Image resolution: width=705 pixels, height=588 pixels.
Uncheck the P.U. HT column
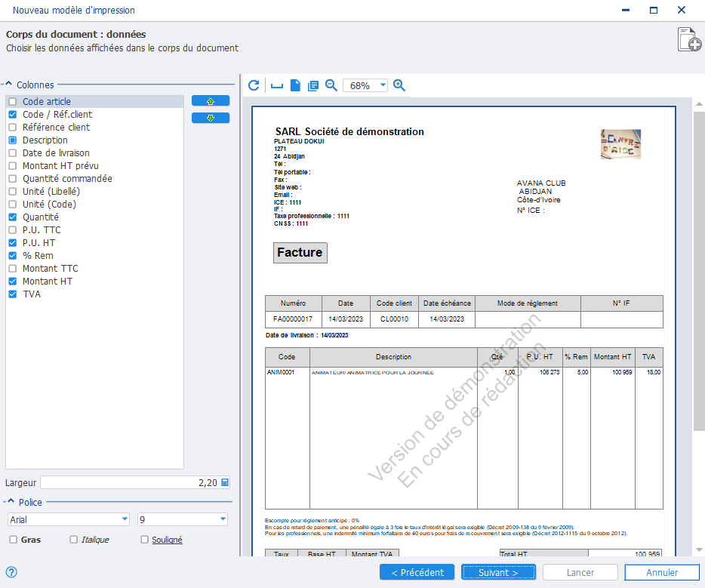13,243
